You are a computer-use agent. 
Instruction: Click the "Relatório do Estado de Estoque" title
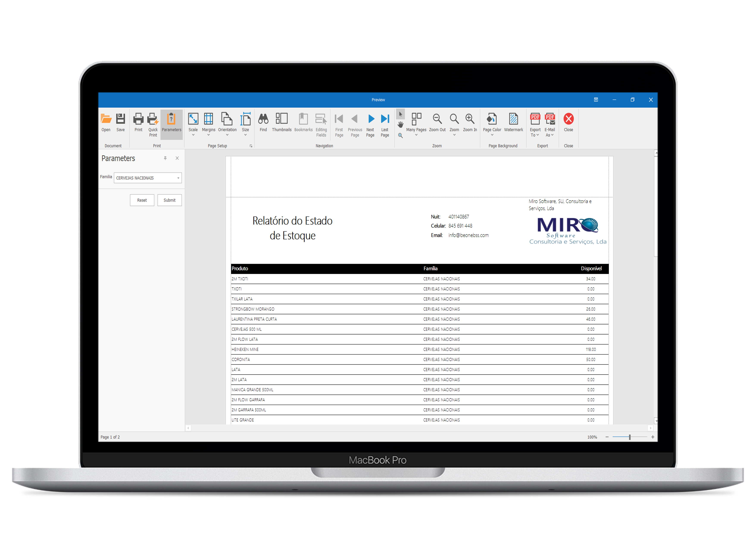[292, 228]
